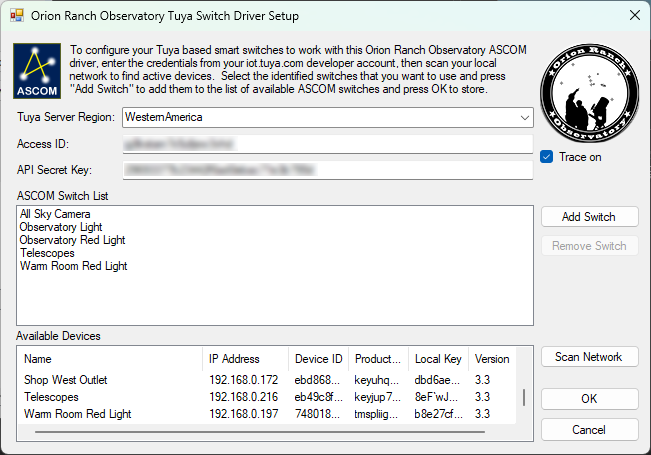Click the Available Devices vertical scrollbar

tap(523, 397)
